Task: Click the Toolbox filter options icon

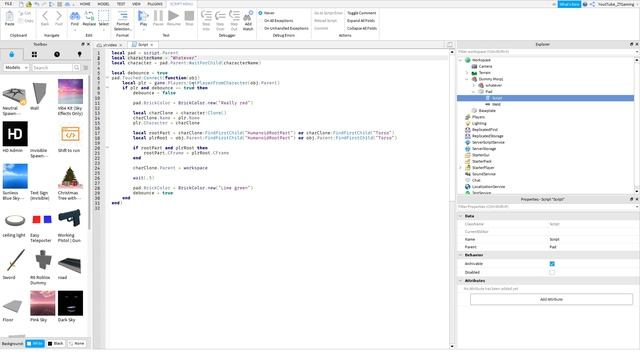Action: (x=86, y=67)
